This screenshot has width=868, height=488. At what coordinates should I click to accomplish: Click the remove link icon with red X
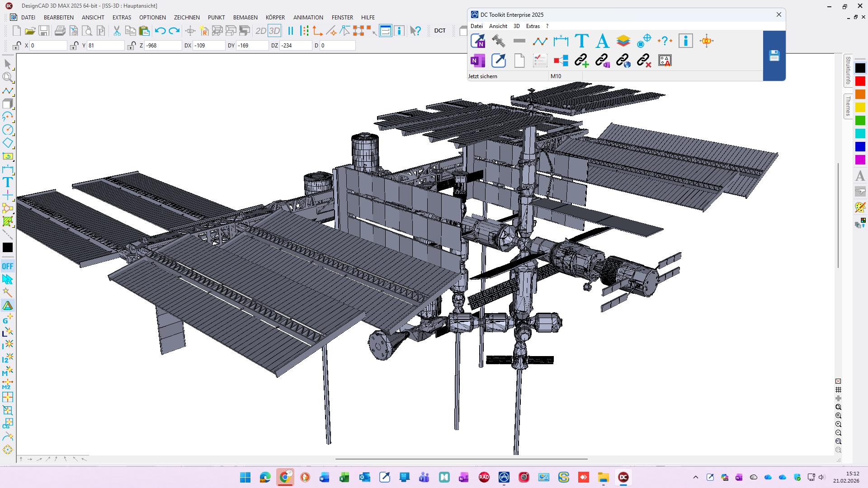point(644,61)
